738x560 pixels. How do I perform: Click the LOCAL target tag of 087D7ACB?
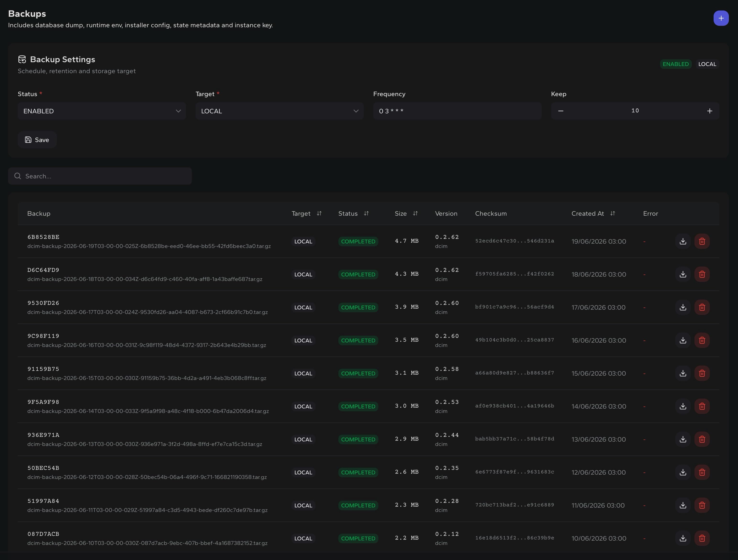pyautogui.click(x=303, y=539)
